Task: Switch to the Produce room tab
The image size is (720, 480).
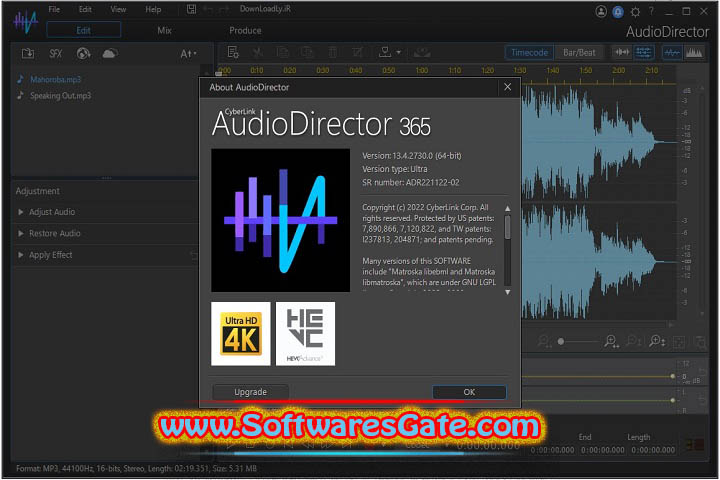Action: pos(245,30)
